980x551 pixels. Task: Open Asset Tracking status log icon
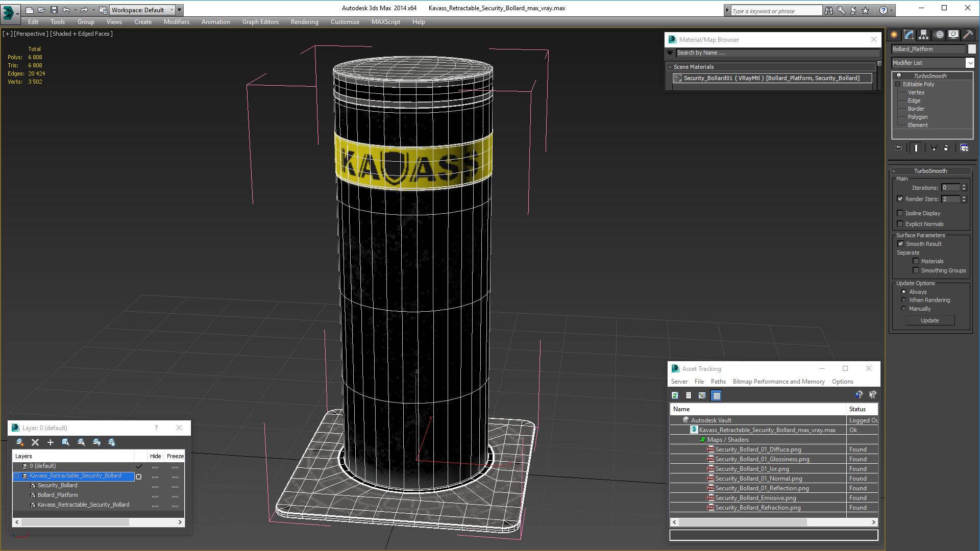pyautogui.click(x=689, y=395)
